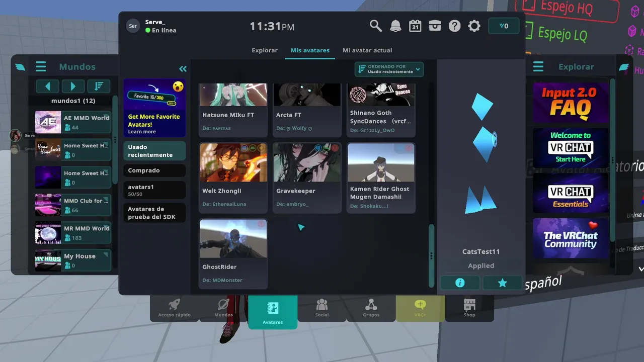Screen dimensions: 644x362
Task: Open AE MMD World entry
Action: tap(73, 122)
